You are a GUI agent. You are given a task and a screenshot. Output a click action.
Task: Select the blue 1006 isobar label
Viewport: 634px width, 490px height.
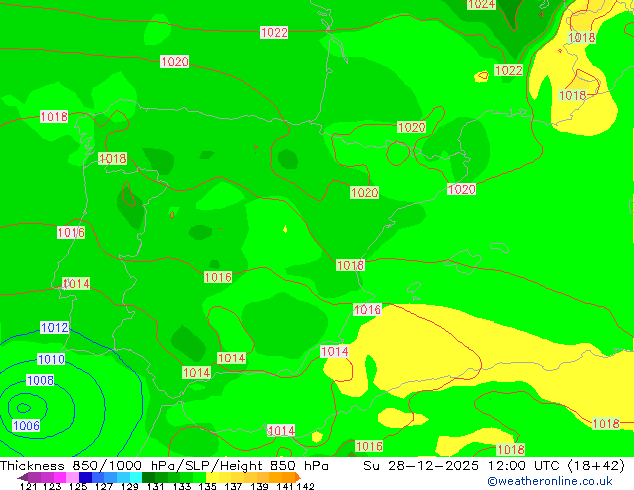tap(26, 426)
